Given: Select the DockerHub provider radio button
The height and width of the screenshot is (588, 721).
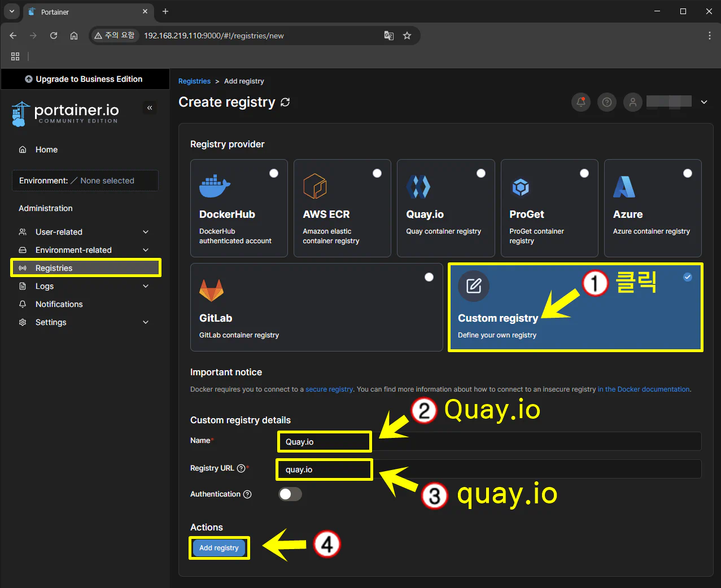Looking at the screenshot, I should [x=274, y=173].
